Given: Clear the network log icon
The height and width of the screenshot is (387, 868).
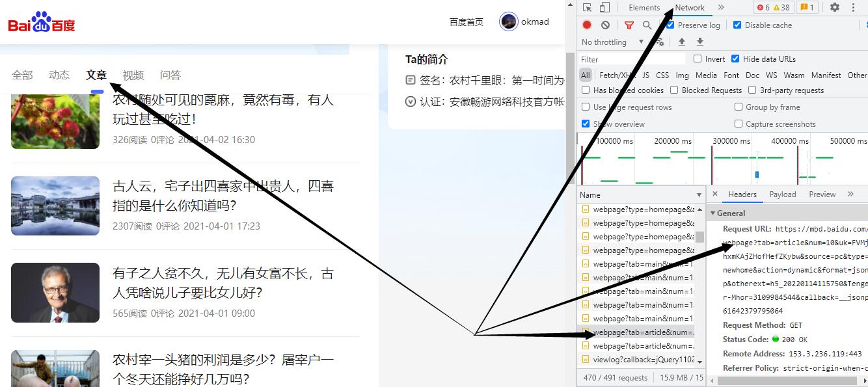Looking at the screenshot, I should click(605, 25).
